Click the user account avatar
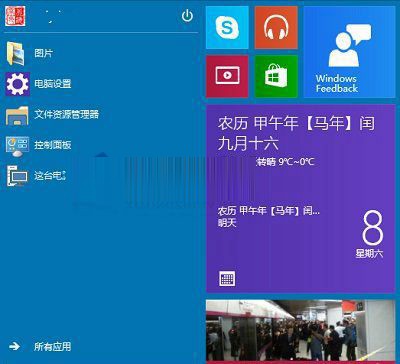 15,16
